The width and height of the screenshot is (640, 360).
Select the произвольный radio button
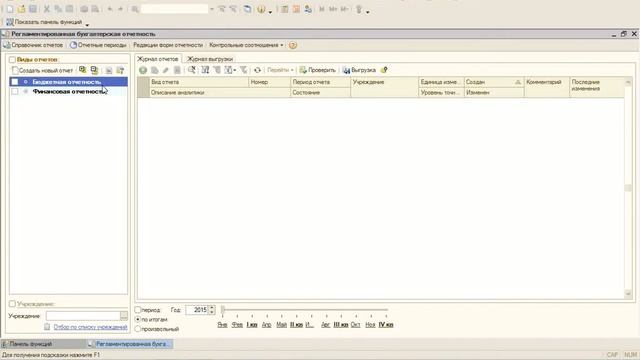point(138,329)
